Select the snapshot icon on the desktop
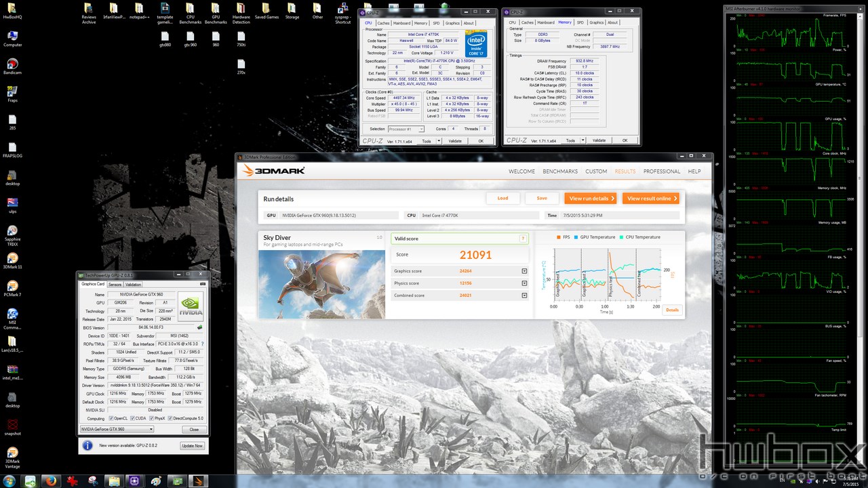This screenshot has height=488, width=868. pyautogui.click(x=12, y=428)
